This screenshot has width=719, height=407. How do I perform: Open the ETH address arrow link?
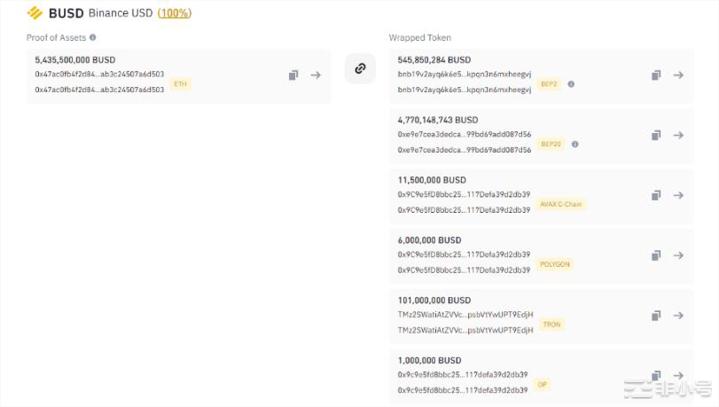(315, 75)
